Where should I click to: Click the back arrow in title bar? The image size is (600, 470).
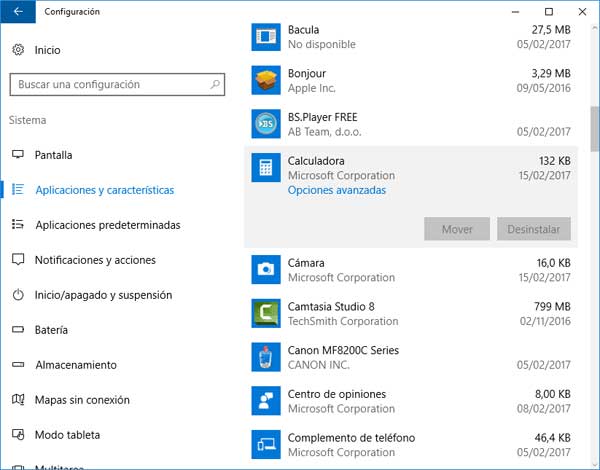click(18, 12)
